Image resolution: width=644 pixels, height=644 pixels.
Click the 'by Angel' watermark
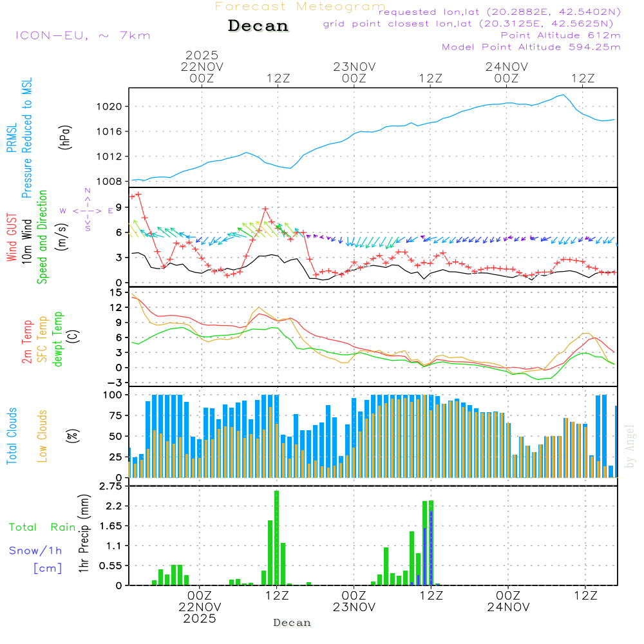pos(630,446)
